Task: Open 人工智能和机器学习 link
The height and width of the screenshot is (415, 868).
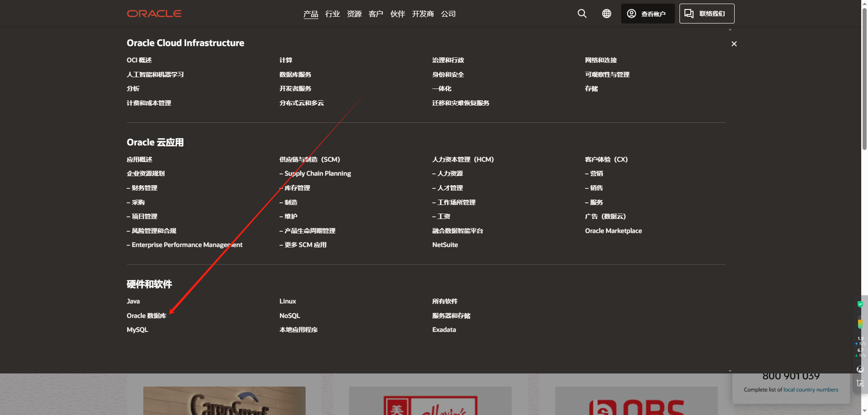Action: tap(155, 75)
